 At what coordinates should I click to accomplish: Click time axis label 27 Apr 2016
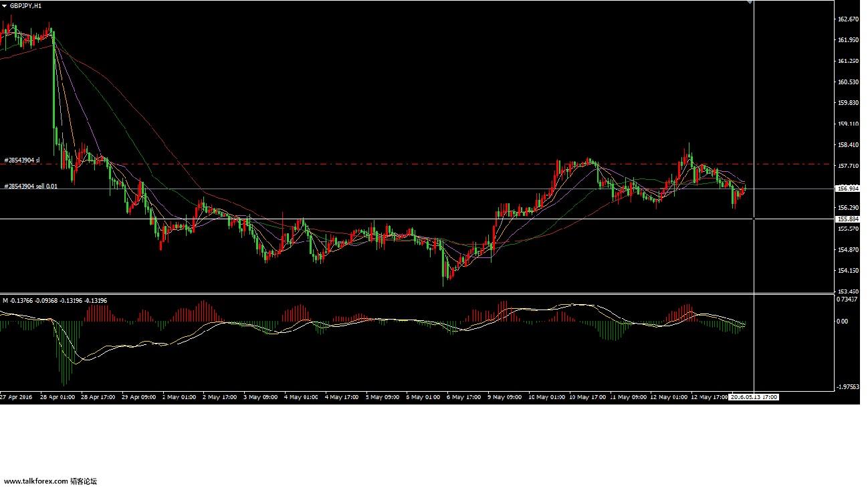point(15,397)
